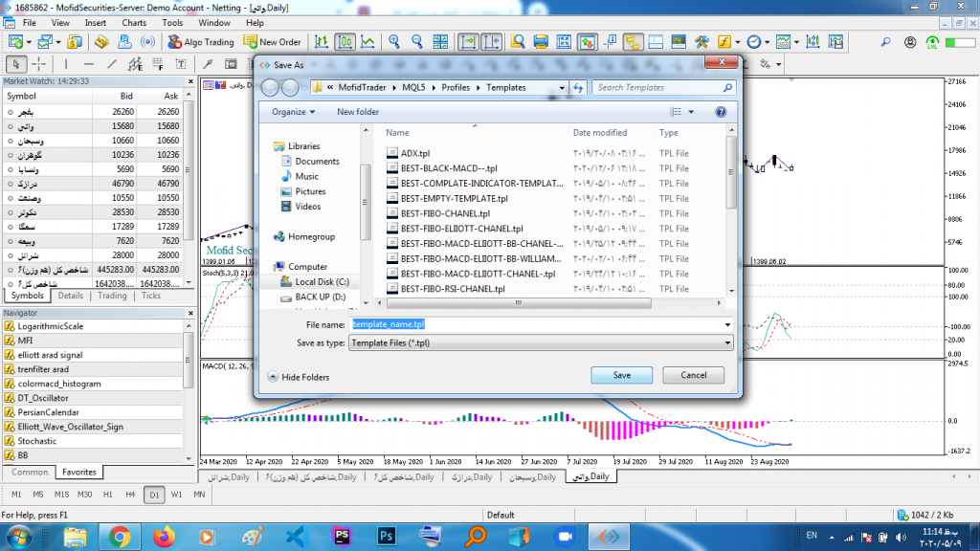Screen dimensions: 980x551
Task: Expand the Libraries tree node
Action: pos(266,146)
